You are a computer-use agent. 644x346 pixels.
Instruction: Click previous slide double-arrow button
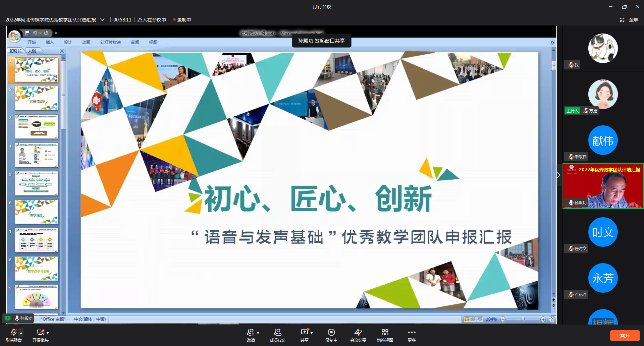coord(554,300)
